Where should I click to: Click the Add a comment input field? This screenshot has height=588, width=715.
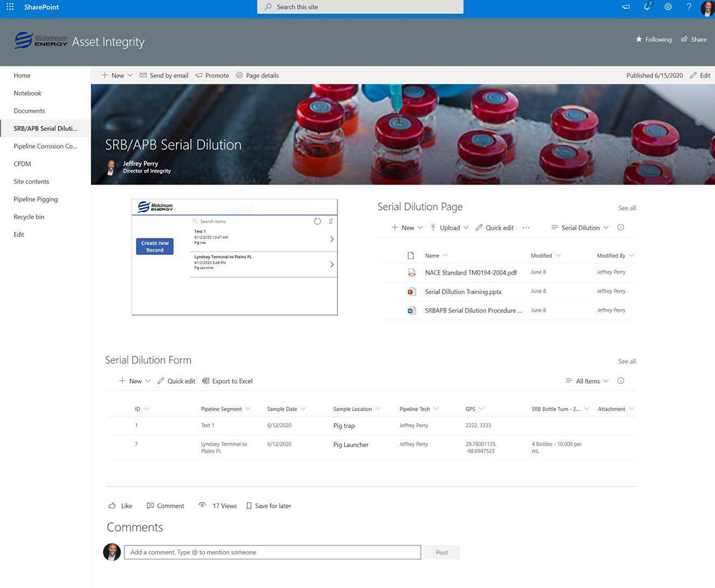point(272,552)
